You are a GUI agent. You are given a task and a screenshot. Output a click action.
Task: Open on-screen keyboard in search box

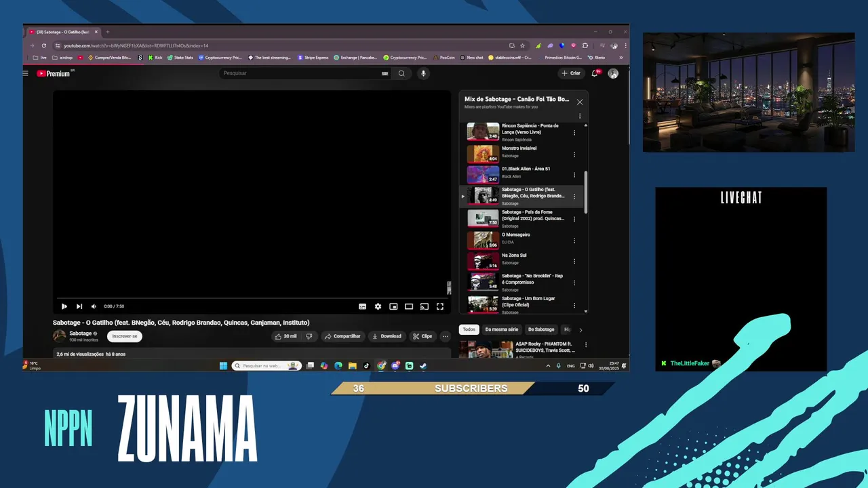385,73
